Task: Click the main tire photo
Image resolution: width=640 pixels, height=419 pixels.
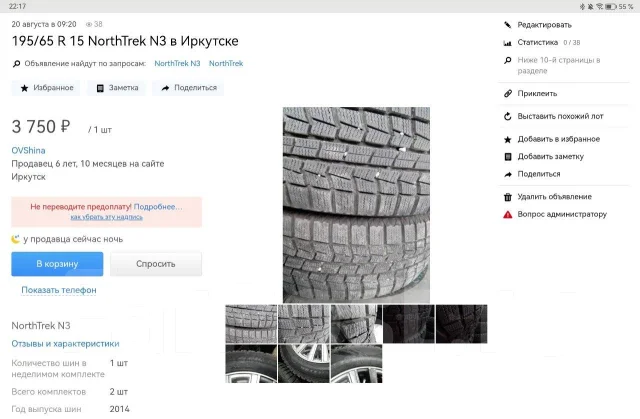Action: (356, 205)
